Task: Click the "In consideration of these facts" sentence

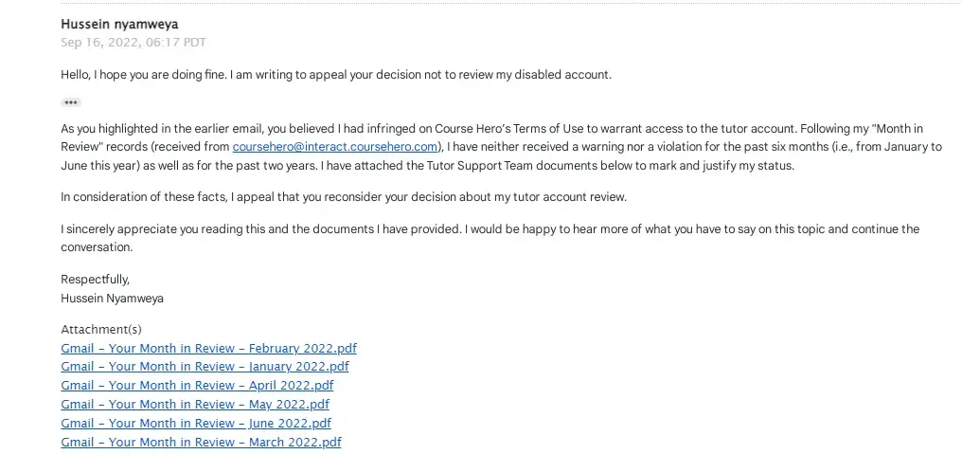Action: coord(343,197)
